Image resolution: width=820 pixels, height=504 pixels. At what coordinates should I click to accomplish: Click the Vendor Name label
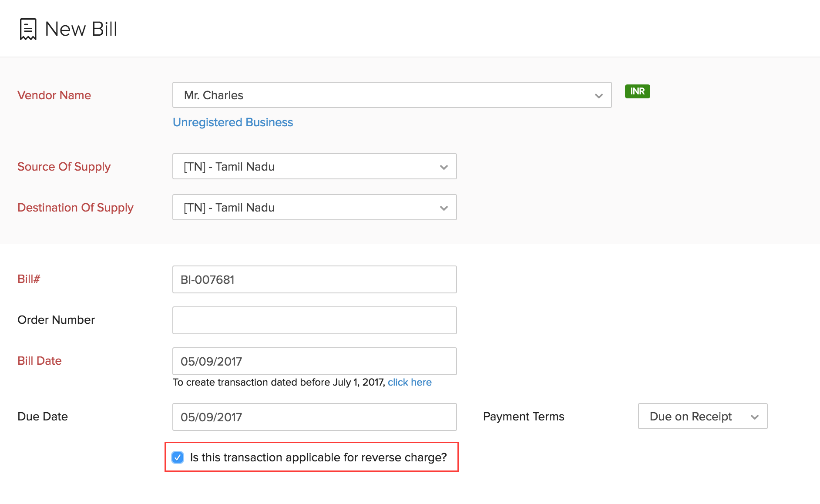coord(54,95)
